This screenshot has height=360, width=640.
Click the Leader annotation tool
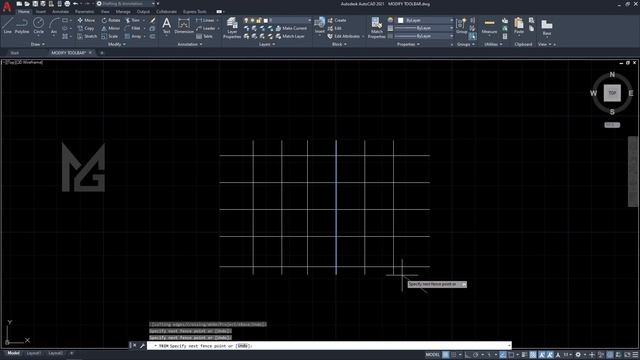click(206, 28)
